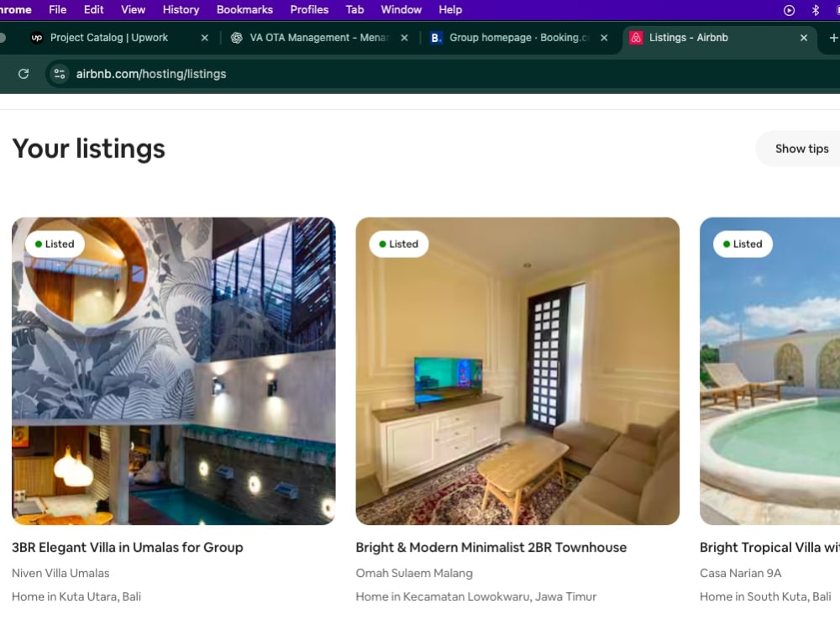Open the Bluetooth menu bar icon

point(816,9)
